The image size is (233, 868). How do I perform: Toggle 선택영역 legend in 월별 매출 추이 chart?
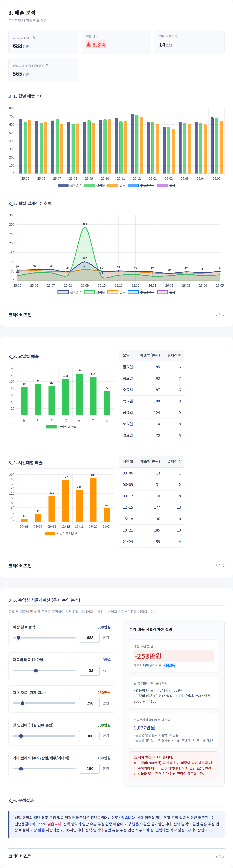point(70,185)
